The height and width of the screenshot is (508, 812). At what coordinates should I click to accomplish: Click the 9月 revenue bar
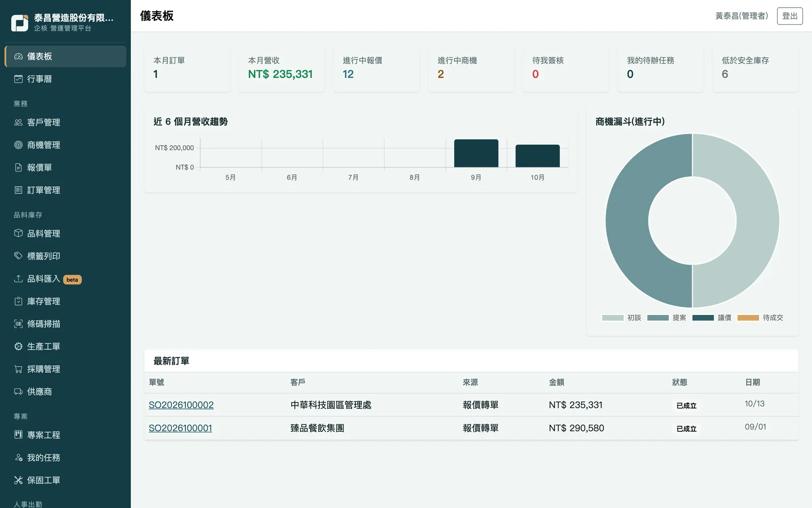click(476, 153)
